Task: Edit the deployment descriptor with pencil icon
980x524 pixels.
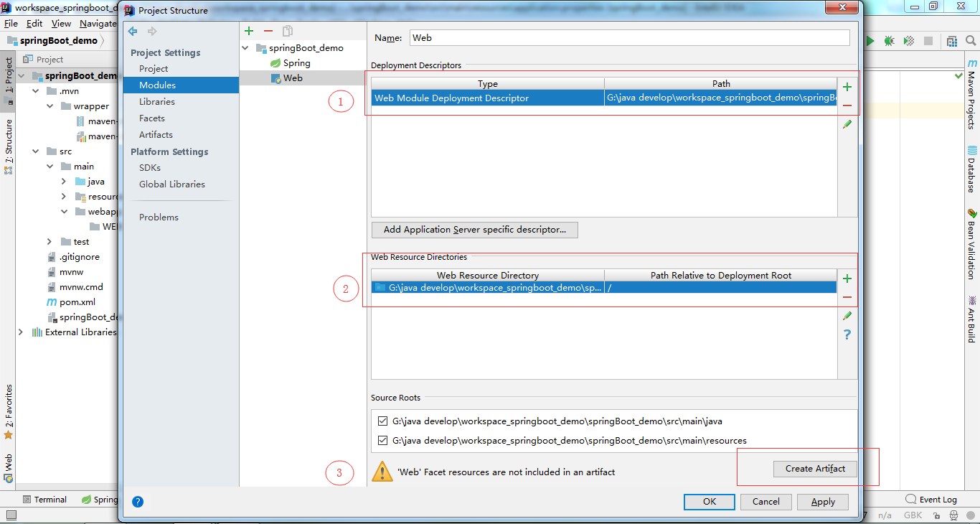Action: pos(847,124)
